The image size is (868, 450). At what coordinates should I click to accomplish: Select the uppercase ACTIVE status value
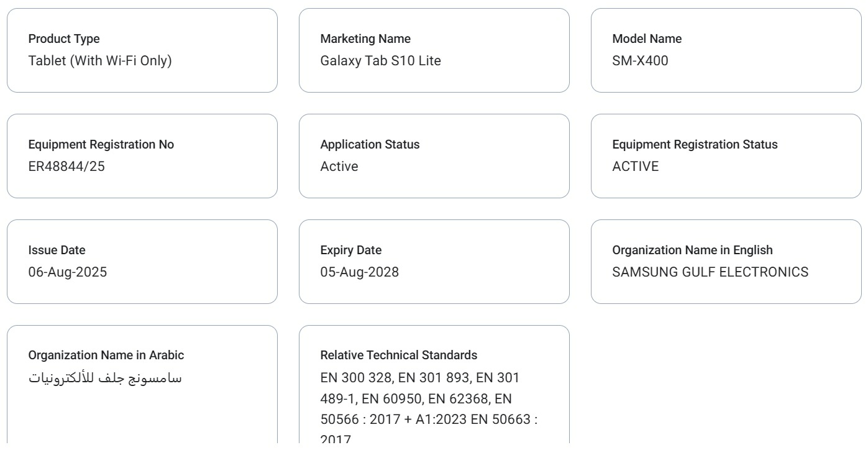pyautogui.click(x=636, y=167)
